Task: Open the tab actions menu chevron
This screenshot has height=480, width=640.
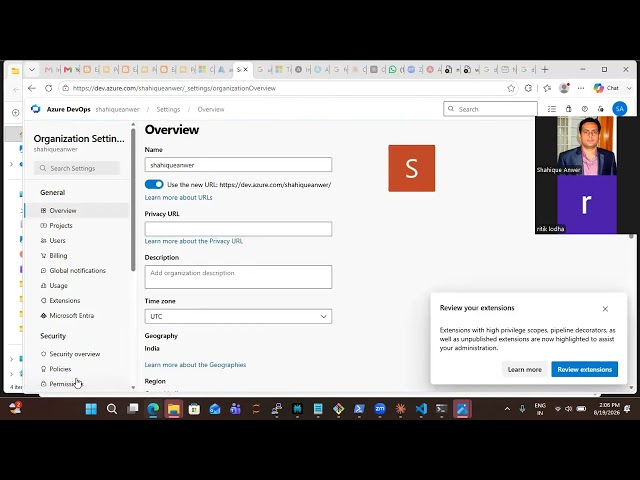Action: pyautogui.click(x=31, y=69)
